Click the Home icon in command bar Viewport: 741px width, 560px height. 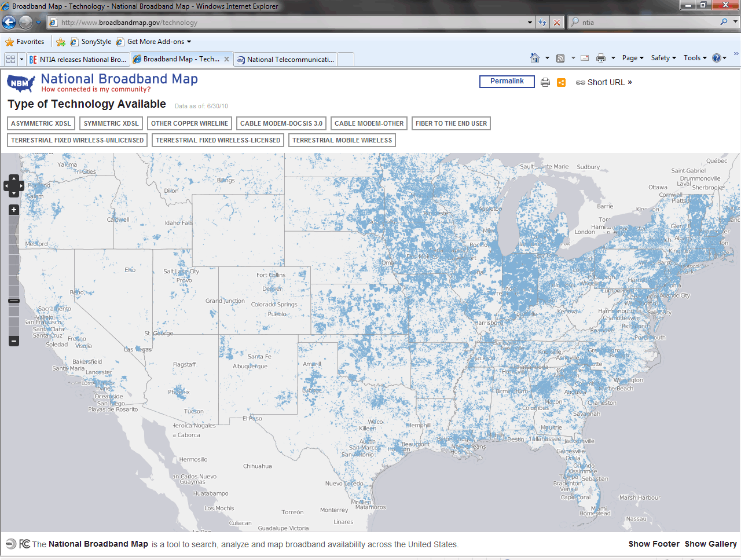[535, 58]
